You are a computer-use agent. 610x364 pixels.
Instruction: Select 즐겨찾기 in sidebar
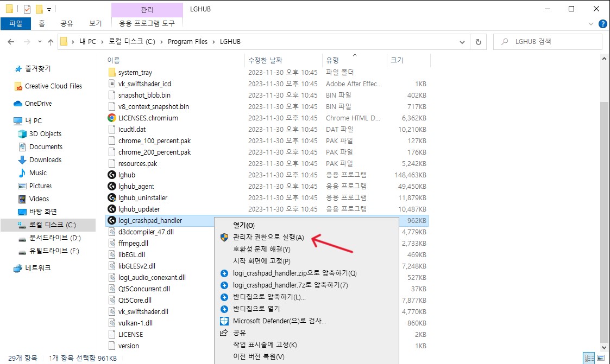pyautogui.click(x=37, y=69)
